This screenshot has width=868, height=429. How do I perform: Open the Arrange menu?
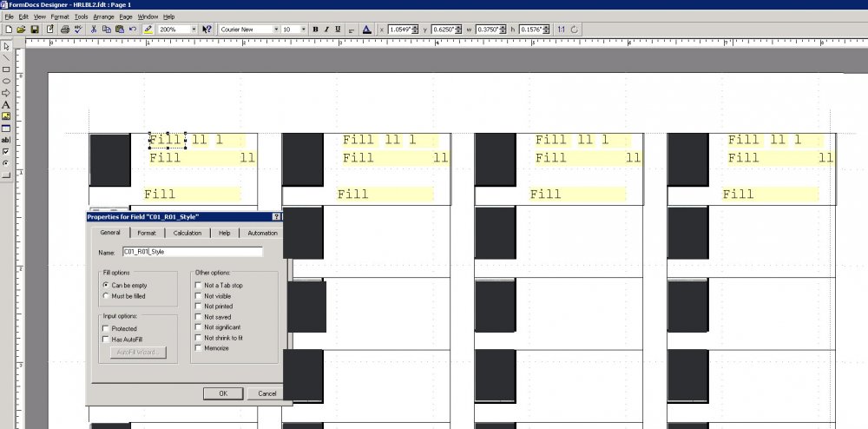tap(104, 16)
